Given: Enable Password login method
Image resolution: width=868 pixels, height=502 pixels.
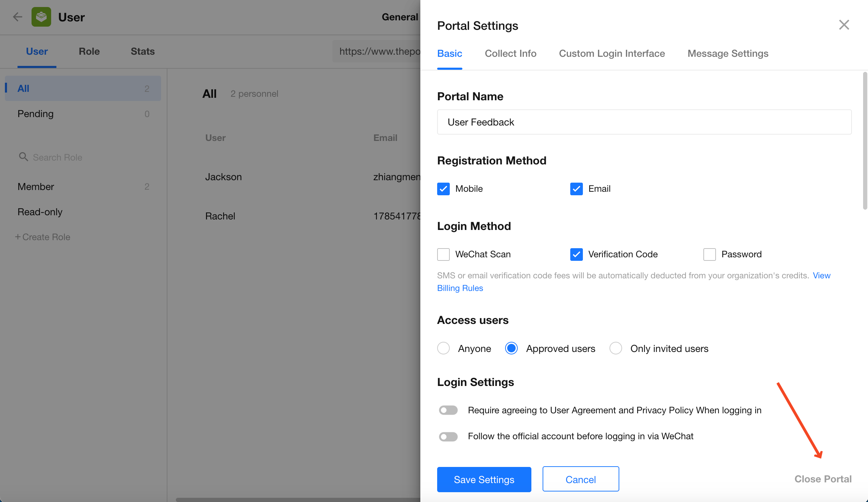Looking at the screenshot, I should tap(710, 254).
